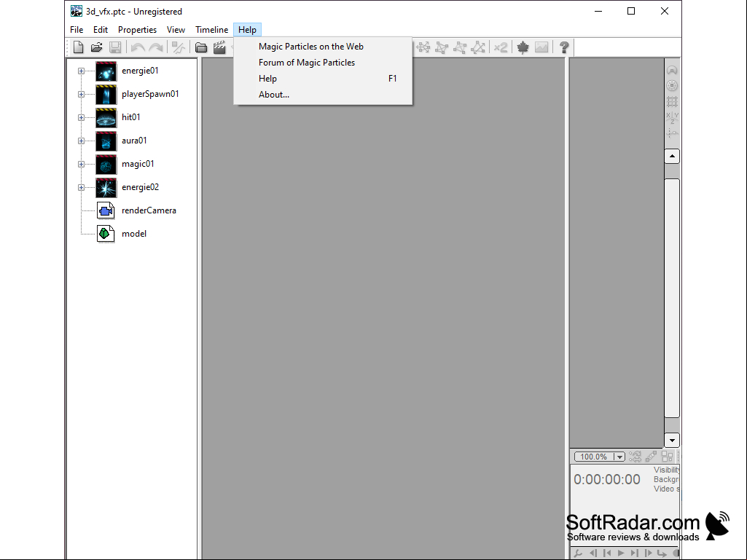
Task: Choose Magic Particles on the Web
Action: (x=323, y=47)
